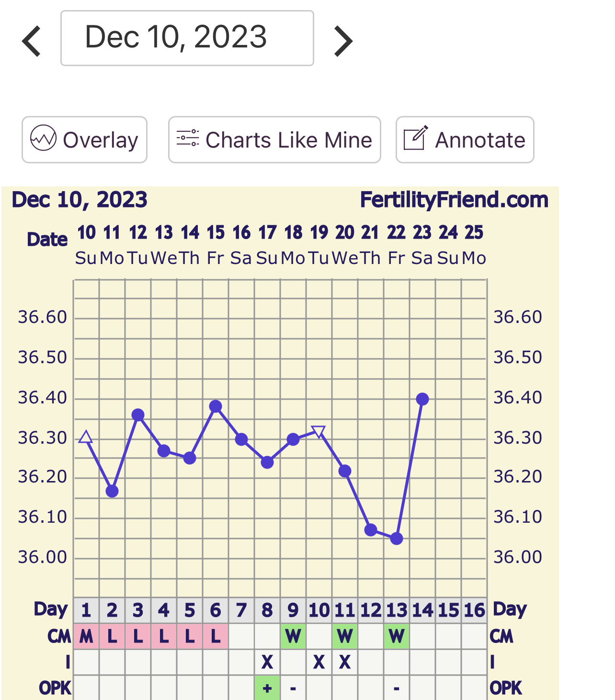
Task: Select the inverted triangle marker on day 10
Action: tap(319, 431)
